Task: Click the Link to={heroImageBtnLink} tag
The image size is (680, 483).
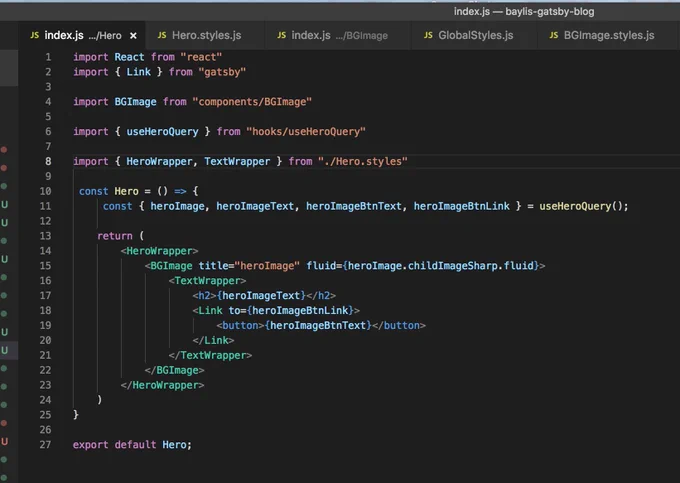Action: 276,310
